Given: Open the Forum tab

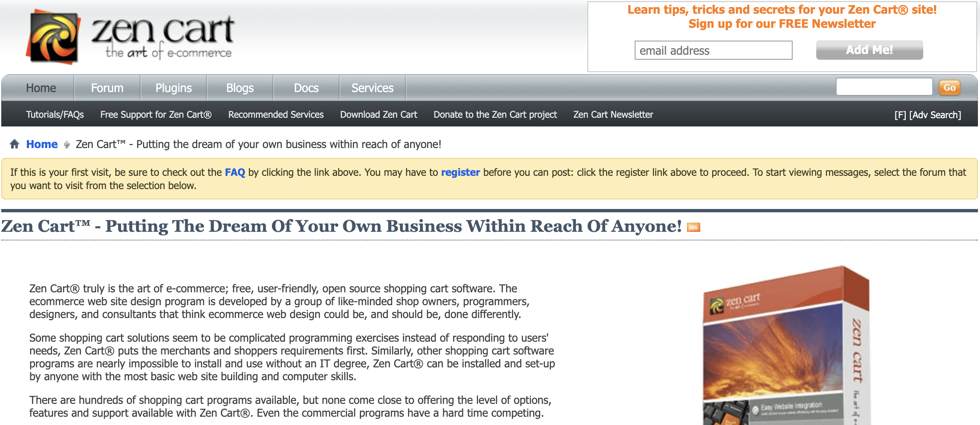Looking at the screenshot, I should [107, 88].
